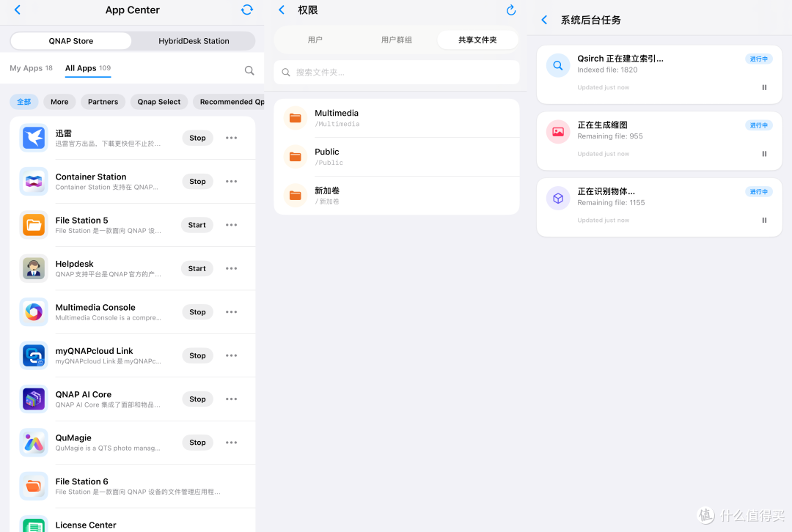Image resolution: width=792 pixels, height=532 pixels.
Task: Open the QNAP AI Core app icon
Action: pos(34,399)
